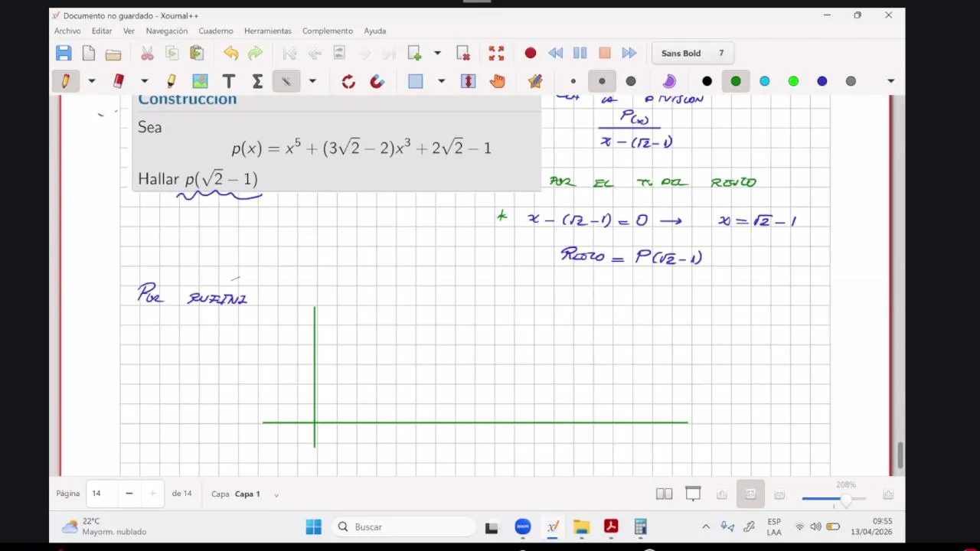
Task: Start audio recording with red circle
Action: pos(531,53)
